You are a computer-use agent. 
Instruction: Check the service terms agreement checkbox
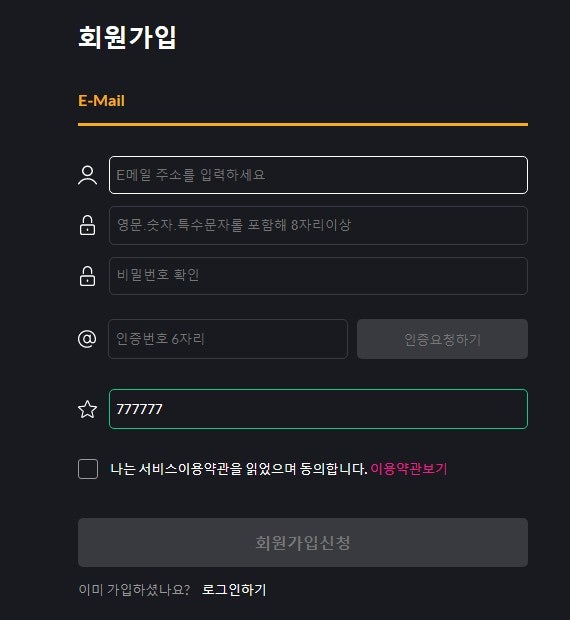click(x=88, y=469)
